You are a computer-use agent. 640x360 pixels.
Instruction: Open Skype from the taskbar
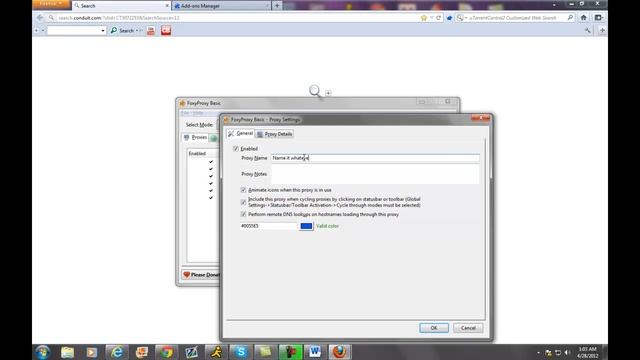click(x=241, y=352)
